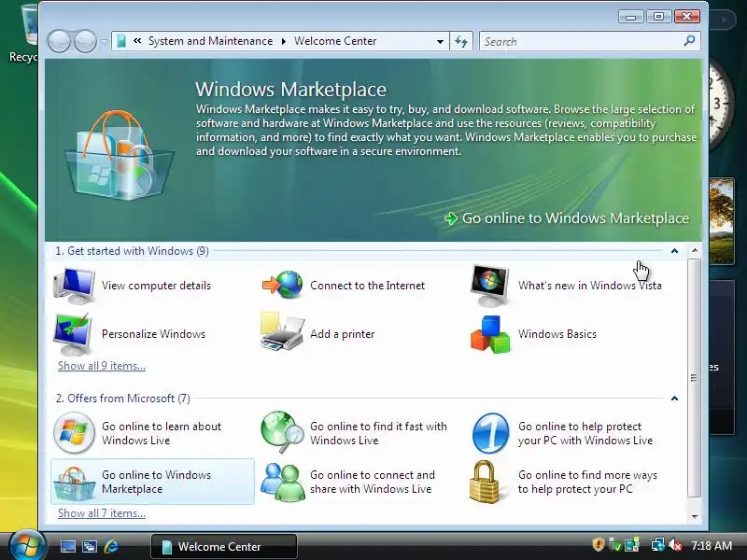Open the Windows Start orb
747x560 pixels.
(x=27, y=546)
